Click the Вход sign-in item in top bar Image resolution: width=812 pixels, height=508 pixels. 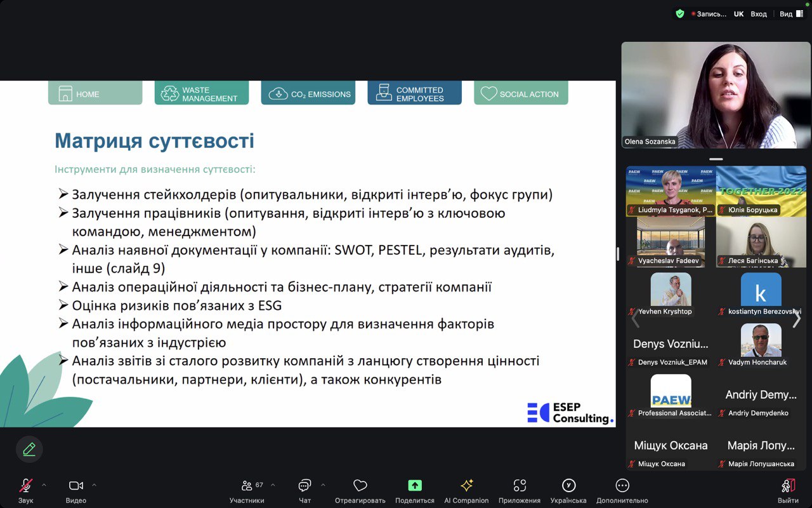(759, 14)
